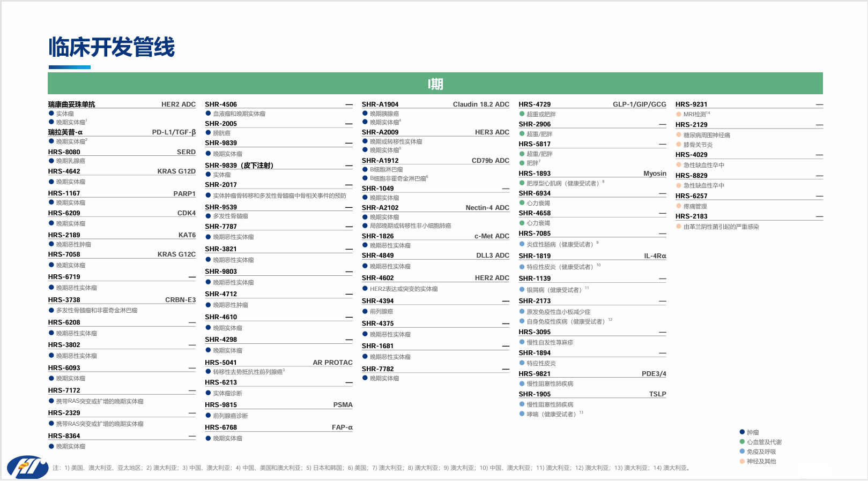The height and width of the screenshot is (481, 868).
Task: Click the AR PROTAC target label
Action: coord(332,363)
